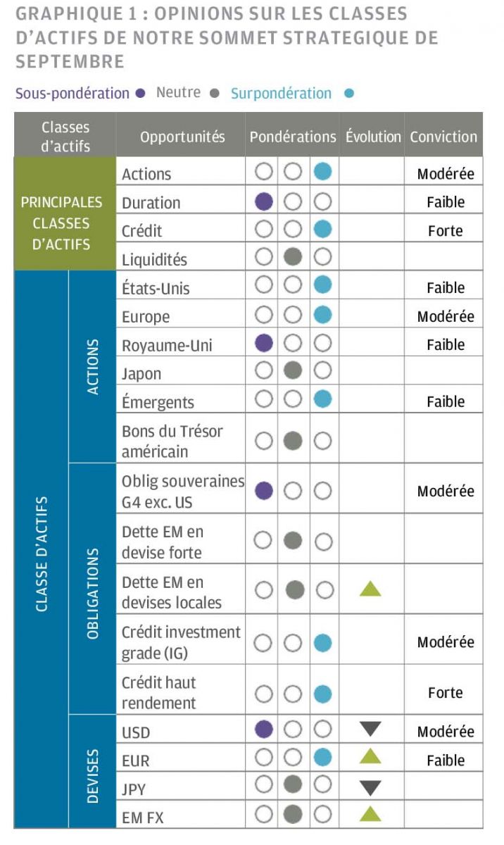504x845 pixels.
Task: Click the down triangle beside JPY
Action: 370,788
